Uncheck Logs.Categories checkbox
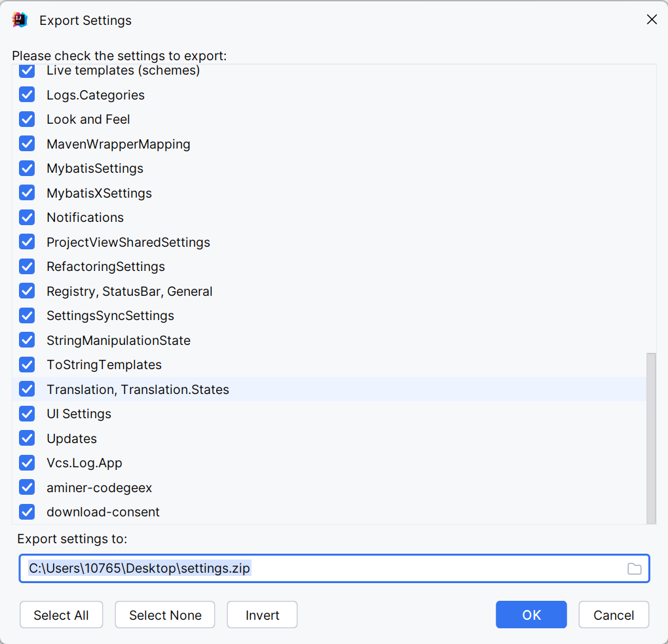Screen dimensions: 668x644 click(x=27, y=95)
